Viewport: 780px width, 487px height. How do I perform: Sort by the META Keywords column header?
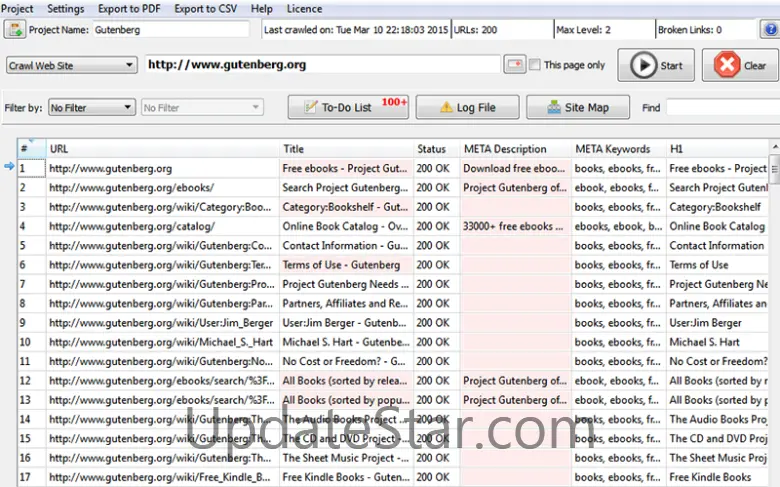click(619, 149)
